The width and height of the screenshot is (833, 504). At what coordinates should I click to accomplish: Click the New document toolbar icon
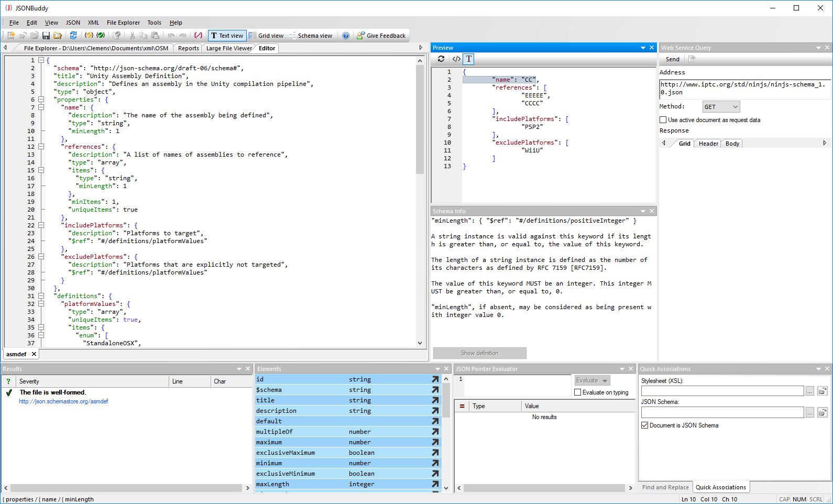[x=11, y=36]
